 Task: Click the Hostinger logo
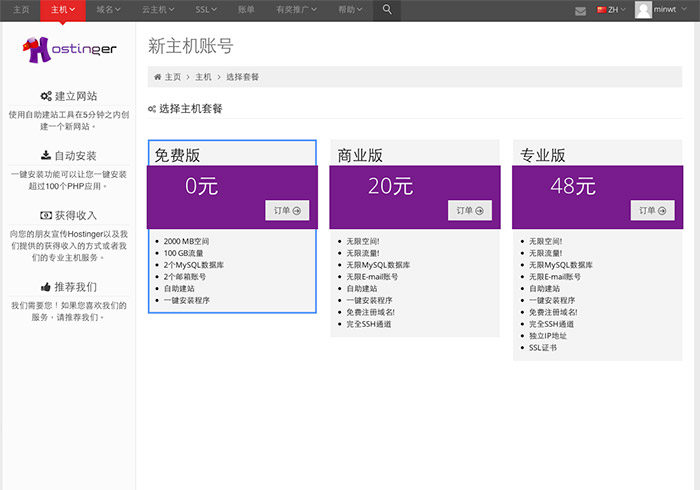(x=70, y=49)
